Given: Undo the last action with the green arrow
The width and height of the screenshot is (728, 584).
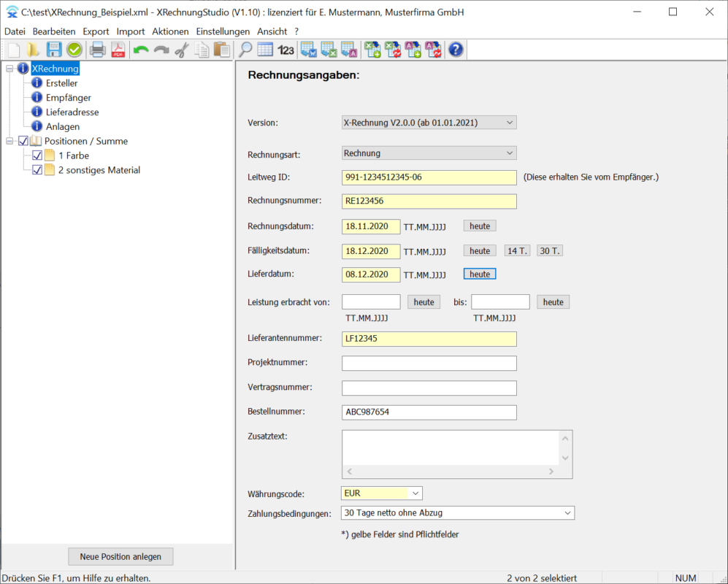Looking at the screenshot, I should 141,50.
